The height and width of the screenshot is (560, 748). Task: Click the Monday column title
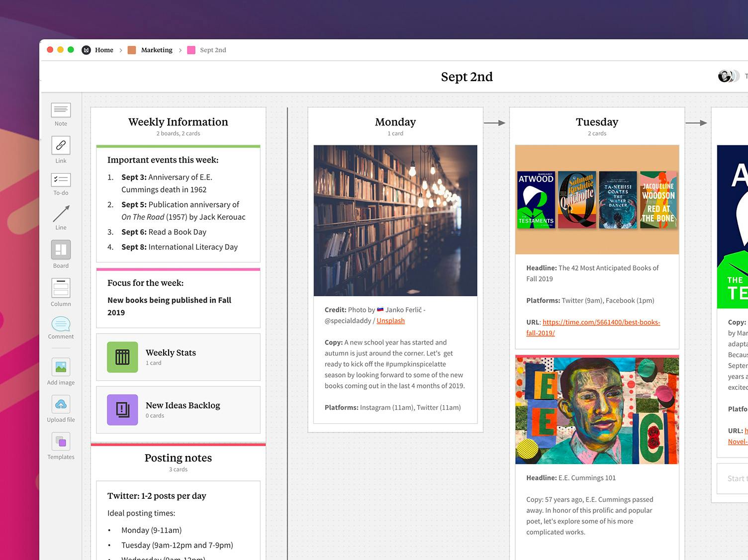point(395,122)
